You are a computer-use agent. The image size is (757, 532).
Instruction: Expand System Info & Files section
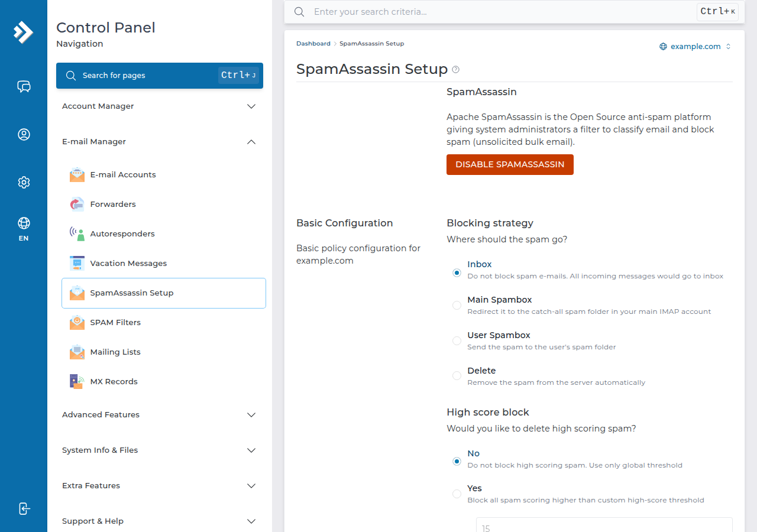(x=160, y=450)
